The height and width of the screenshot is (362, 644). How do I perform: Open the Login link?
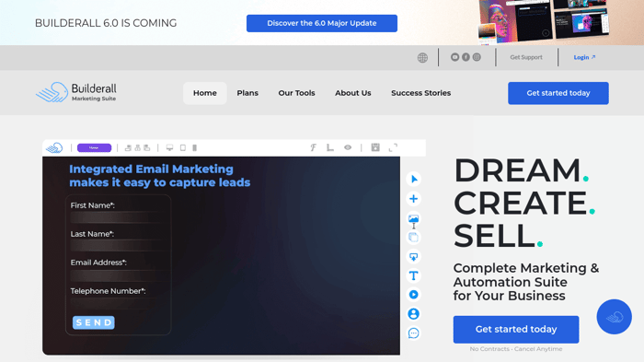click(584, 57)
